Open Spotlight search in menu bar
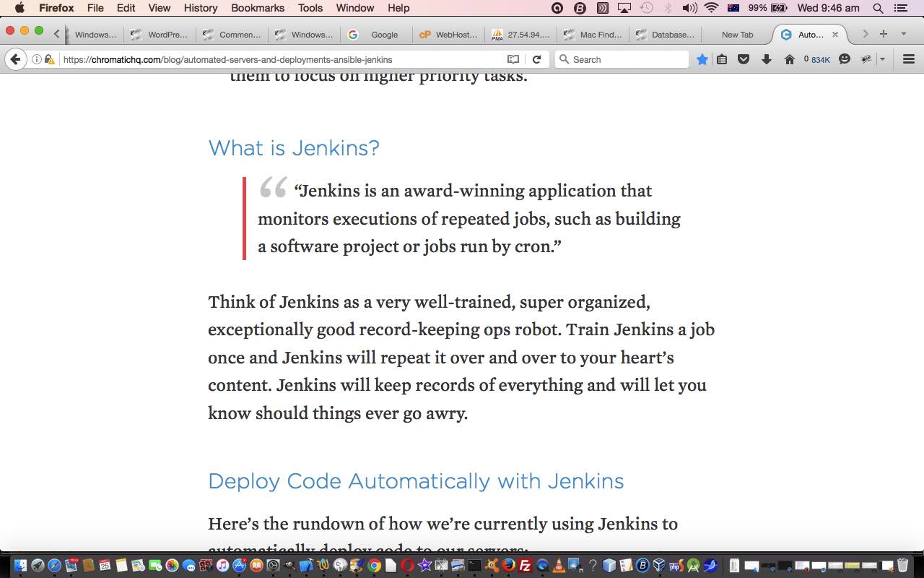The height and width of the screenshot is (578, 924). coord(878,8)
